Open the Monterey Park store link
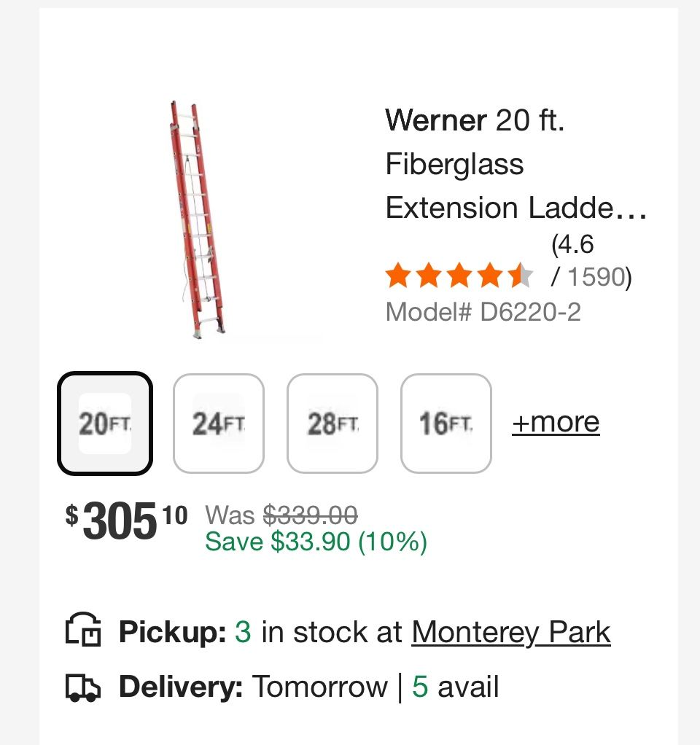This screenshot has height=745, width=700. click(510, 631)
